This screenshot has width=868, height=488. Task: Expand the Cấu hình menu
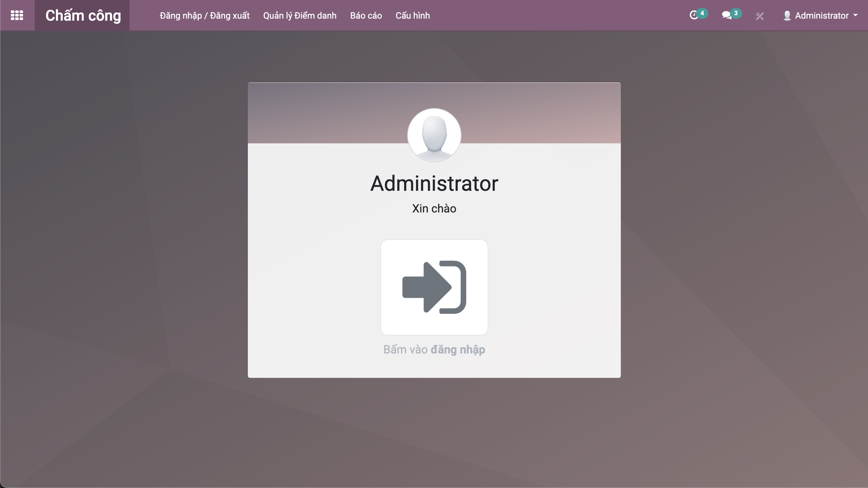[x=413, y=16]
